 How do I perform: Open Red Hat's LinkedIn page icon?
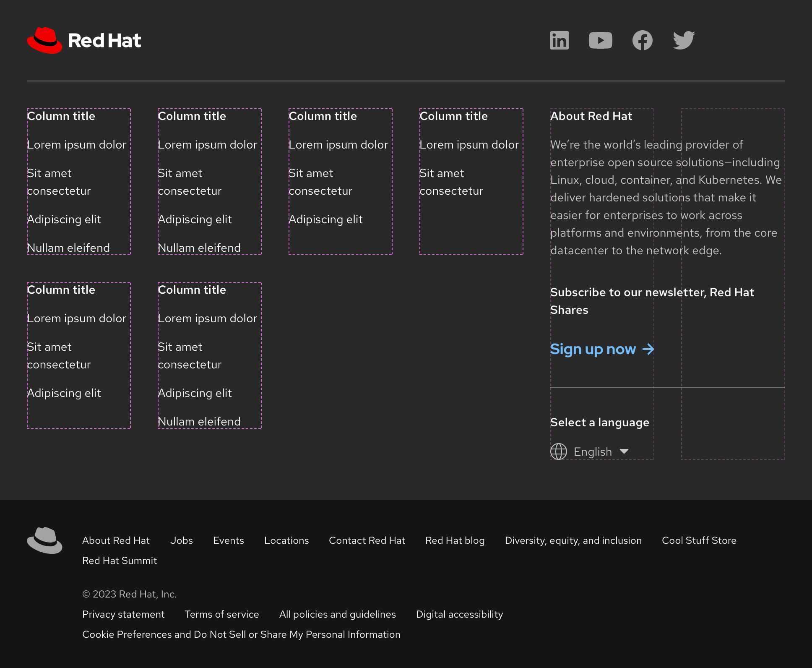559,40
